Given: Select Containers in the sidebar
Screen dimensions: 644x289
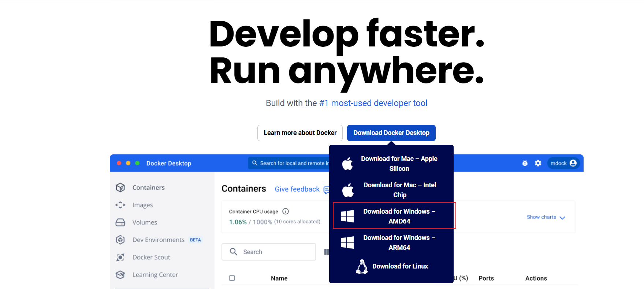Looking at the screenshot, I should click(148, 188).
